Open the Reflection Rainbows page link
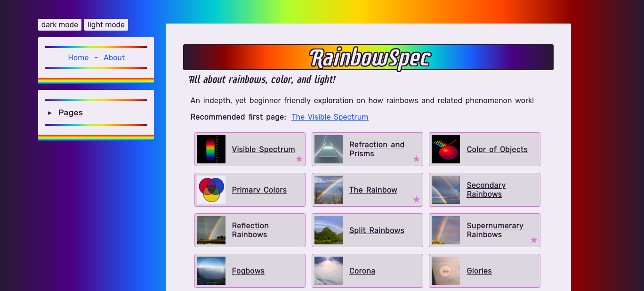This screenshot has width=644, height=291. pyautogui.click(x=250, y=230)
